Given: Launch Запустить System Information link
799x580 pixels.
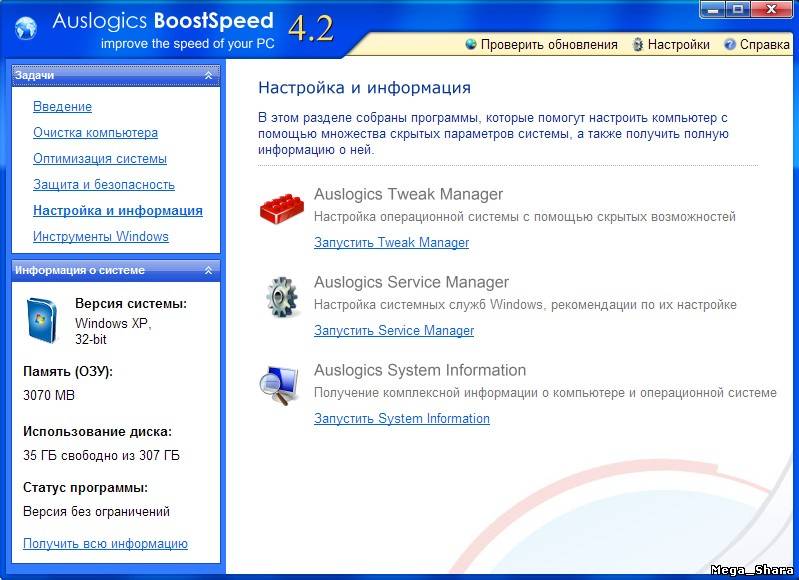Looking at the screenshot, I should click(402, 418).
